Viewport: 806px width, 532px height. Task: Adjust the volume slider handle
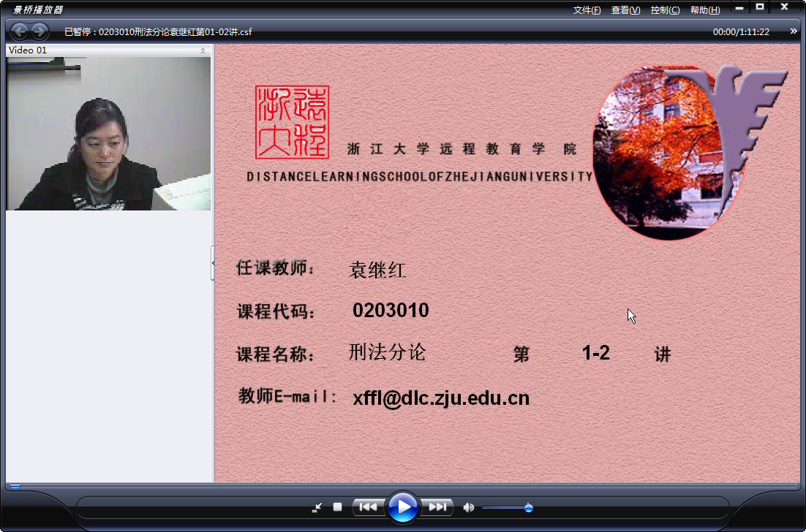[x=528, y=508]
